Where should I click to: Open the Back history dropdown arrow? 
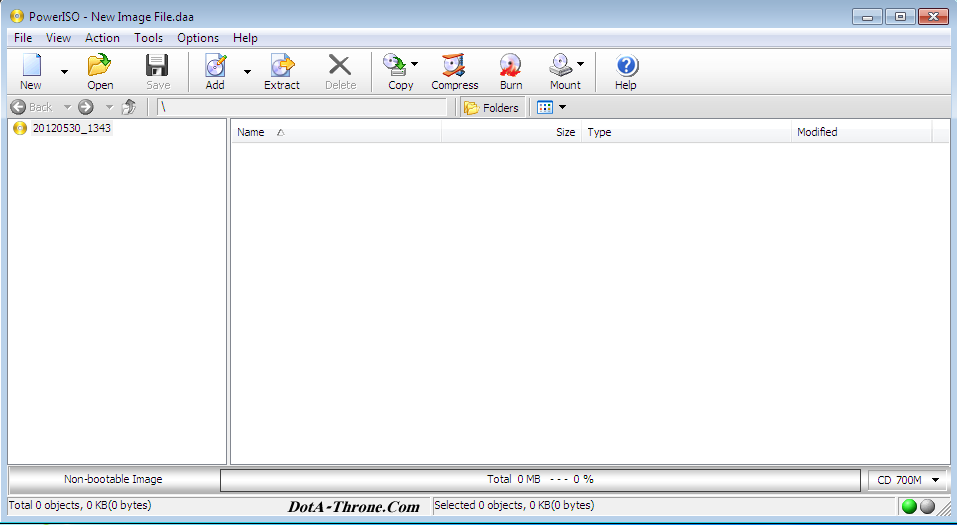(67, 107)
